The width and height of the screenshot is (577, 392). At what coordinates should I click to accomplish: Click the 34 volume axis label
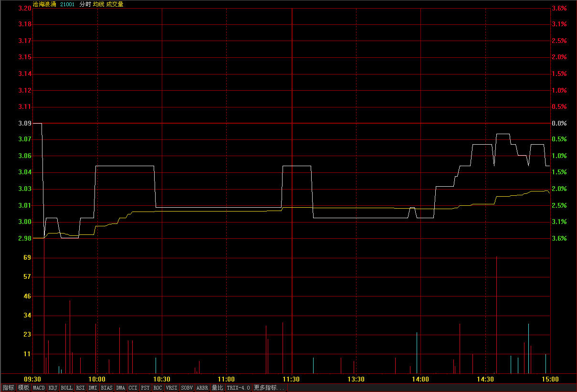[x=27, y=315]
